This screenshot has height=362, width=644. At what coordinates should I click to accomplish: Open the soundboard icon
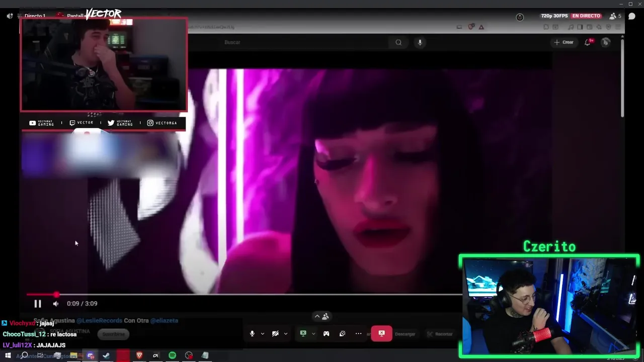pyautogui.click(x=342, y=334)
